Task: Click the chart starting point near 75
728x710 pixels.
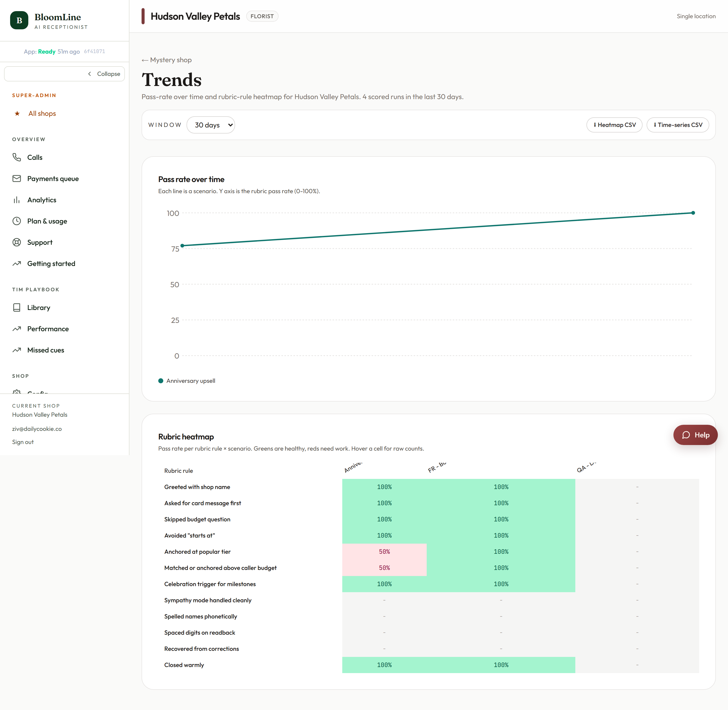Action: coord(182,246)
